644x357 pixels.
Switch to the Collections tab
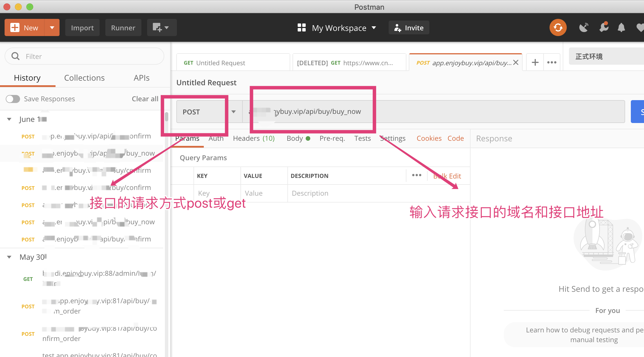point(84,78)
